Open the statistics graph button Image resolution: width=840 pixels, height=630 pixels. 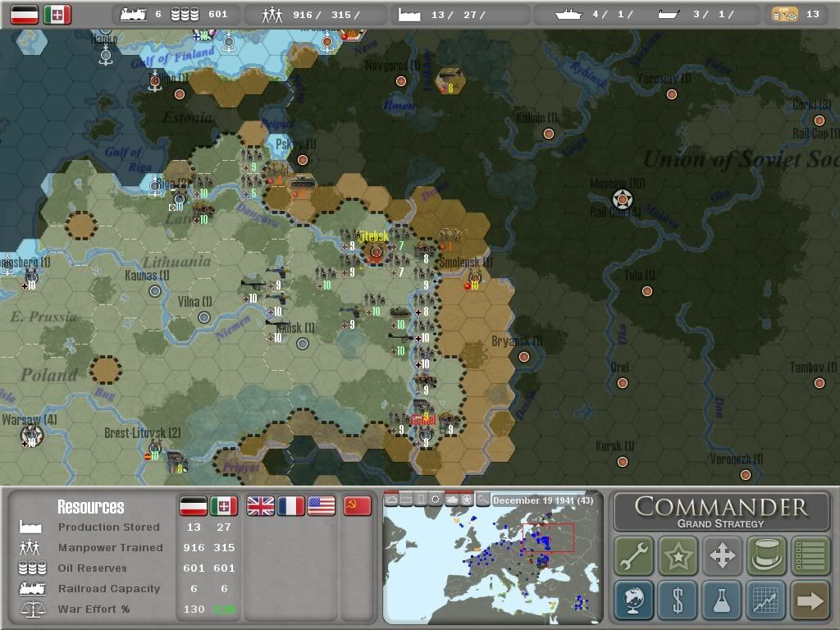[x=766, y=600]
